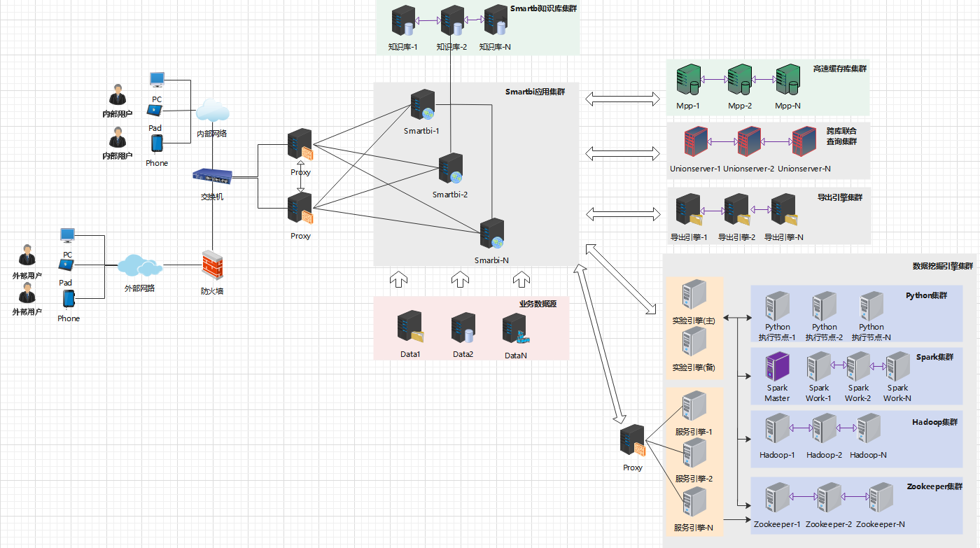Select the 导出引擎-1 server icon
980x548 pixels.
tap(689, 210)
